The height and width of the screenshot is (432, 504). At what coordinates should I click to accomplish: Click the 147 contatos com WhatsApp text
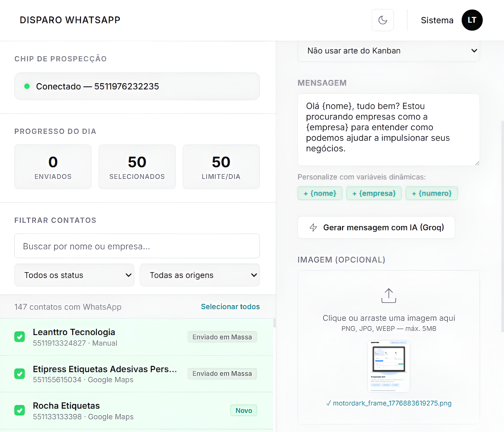pos(68,307)
